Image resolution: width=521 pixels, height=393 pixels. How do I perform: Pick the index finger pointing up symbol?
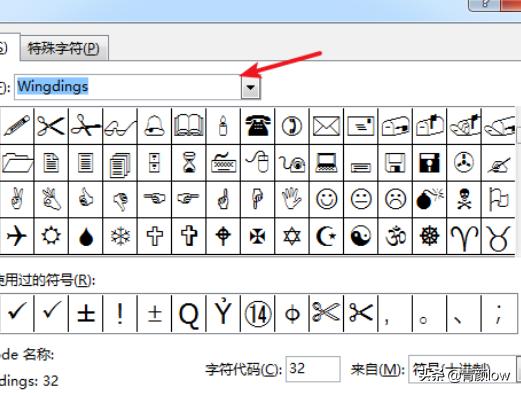223,199
